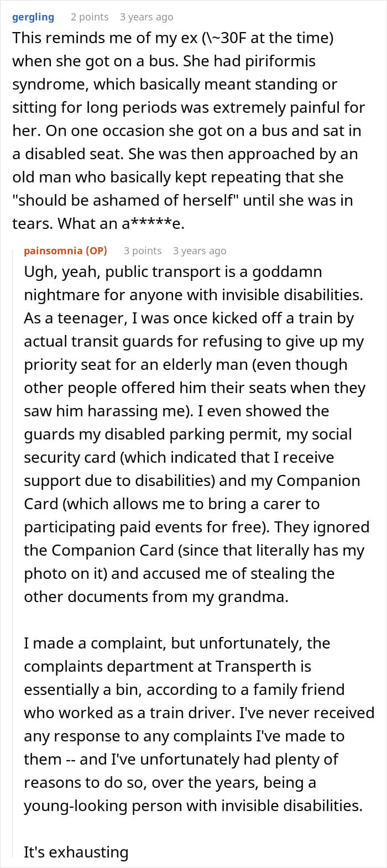Click the word "piriformis" in gergling's comment
This screenshot has width=387, height=868.
(278, 61)
